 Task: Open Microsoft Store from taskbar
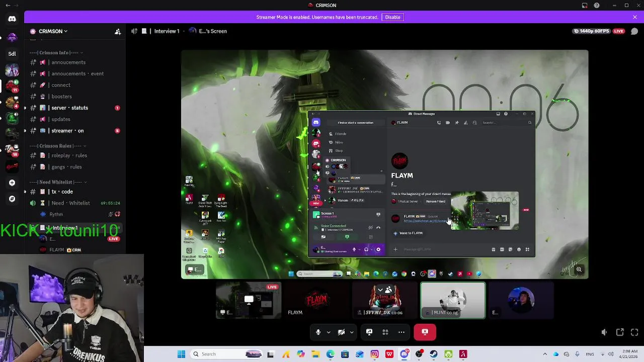point(345,354)
